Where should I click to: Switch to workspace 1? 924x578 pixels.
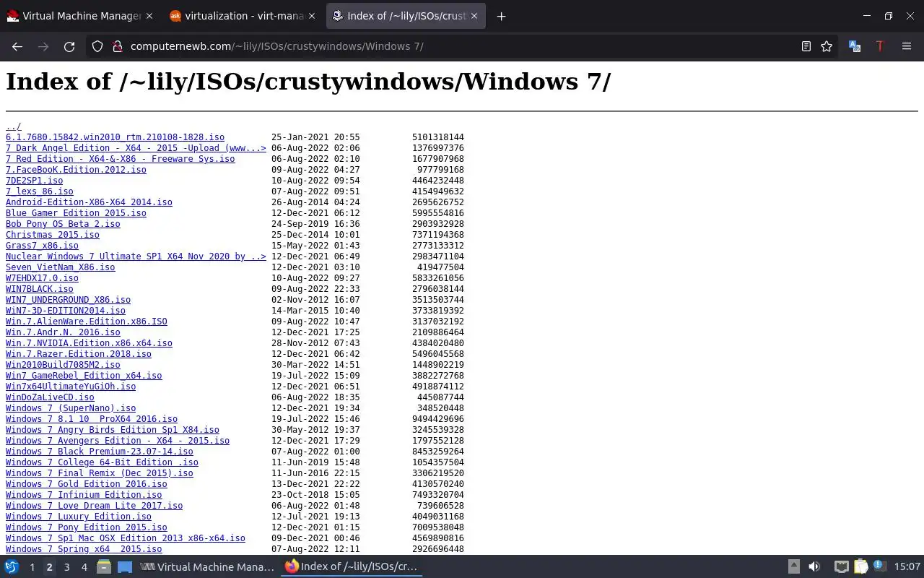pos(32,567)
